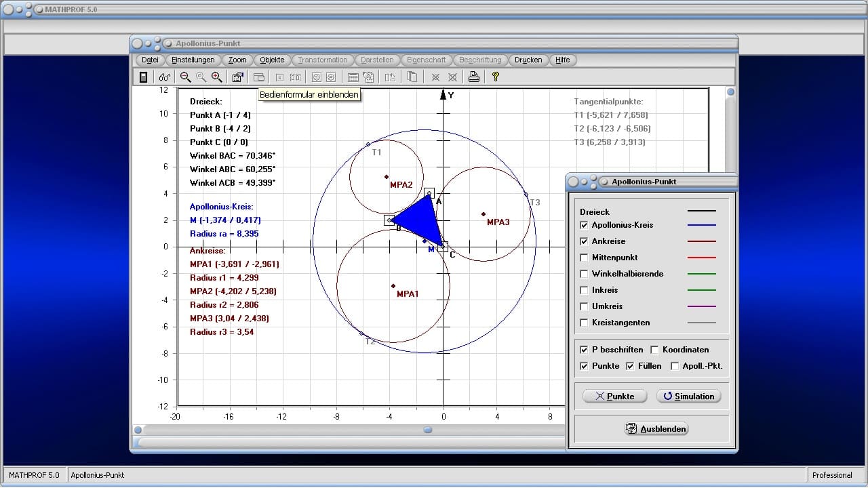Image resolution: width=868 pixels, height=488 pixels.
Task: Toggle the Apollonius-Kreis checkbox
Action: click(585, 225)
